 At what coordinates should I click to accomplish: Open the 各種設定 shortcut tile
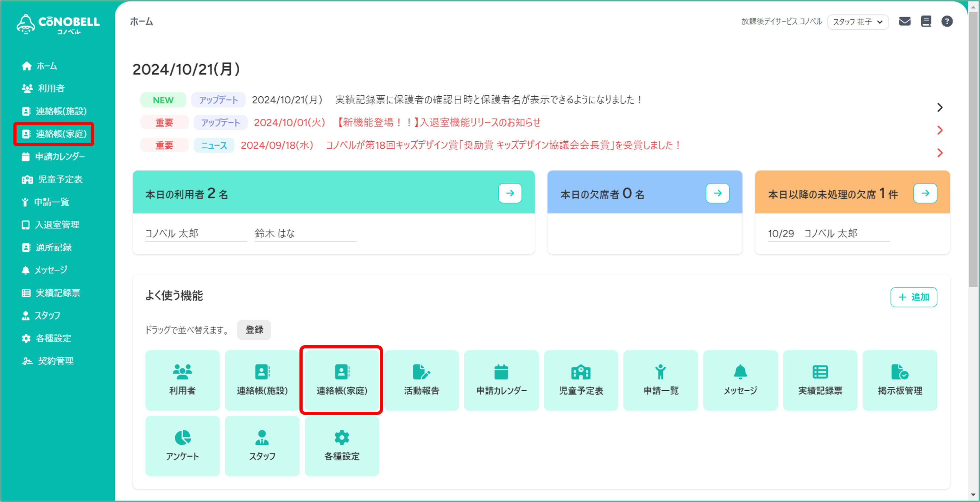coord(342,446)
